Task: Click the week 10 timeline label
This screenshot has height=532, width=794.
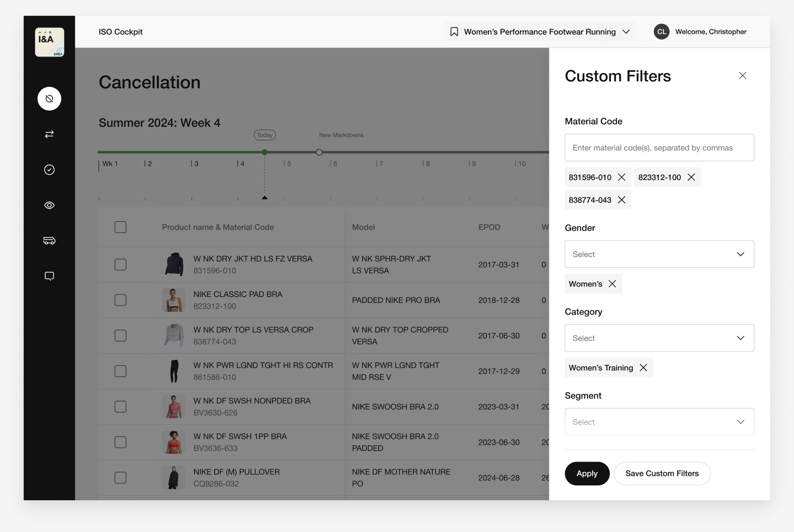Action: (x=522, y=164)
